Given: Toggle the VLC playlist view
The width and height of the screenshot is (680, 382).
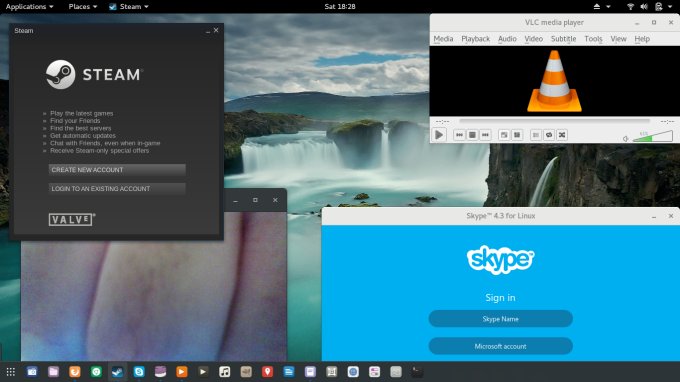Looking at the screenshot, I should [536, 135].
